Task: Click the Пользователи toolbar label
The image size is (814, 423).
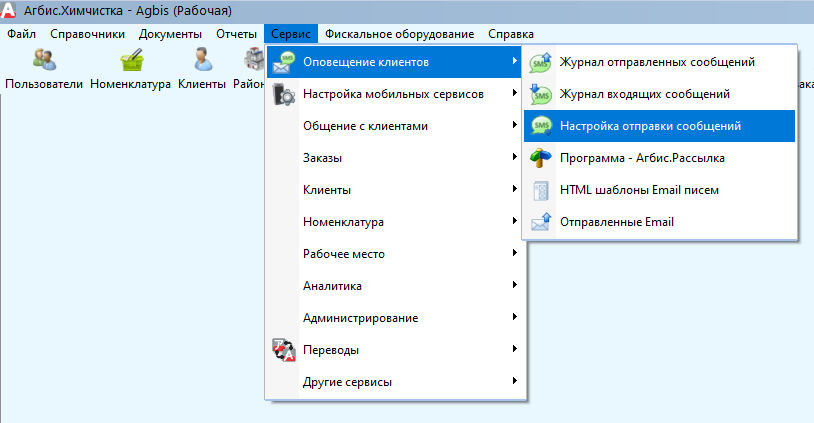Action: (x=44, y=84)
